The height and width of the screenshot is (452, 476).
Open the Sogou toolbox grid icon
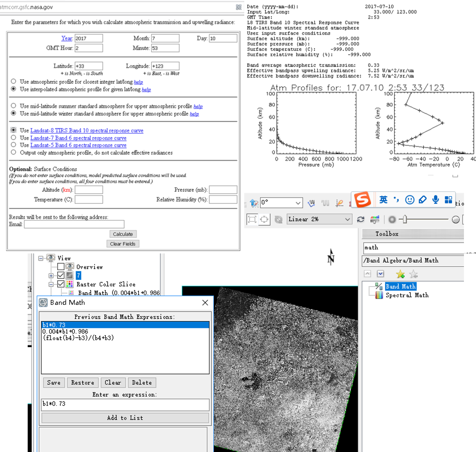[448, 199]
